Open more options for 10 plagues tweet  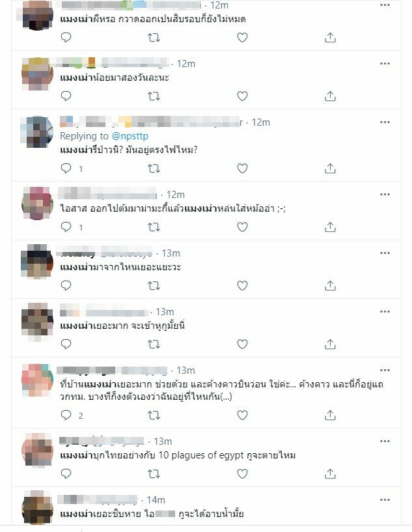tap(385, 441)
